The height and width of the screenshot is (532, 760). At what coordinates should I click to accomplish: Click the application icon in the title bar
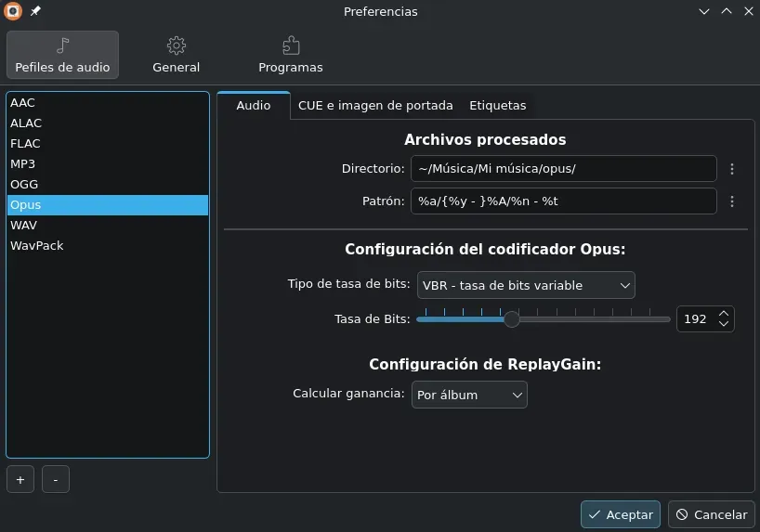pyautogui.click(x=13, y=11)
